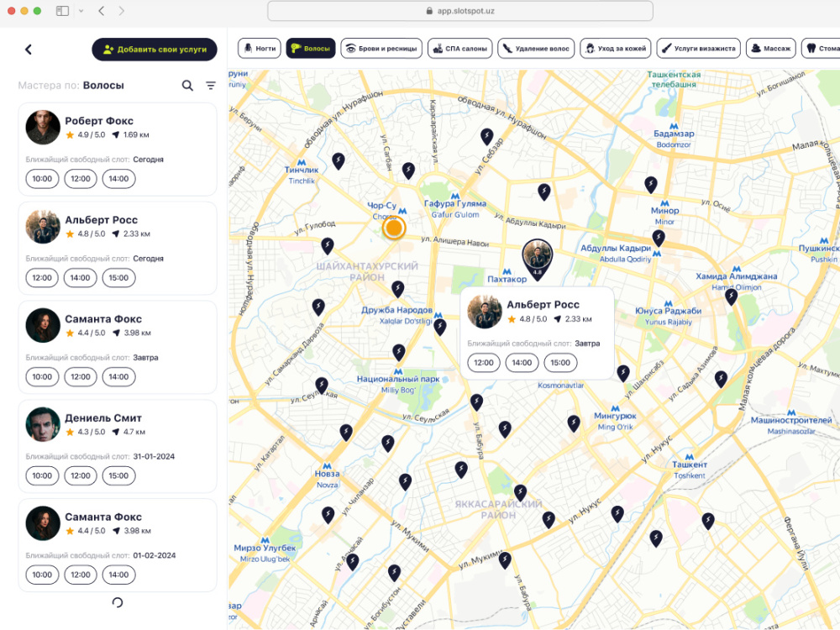Go back in browser history
Screen dimensions: 840x630
click(x=102, y=11)
